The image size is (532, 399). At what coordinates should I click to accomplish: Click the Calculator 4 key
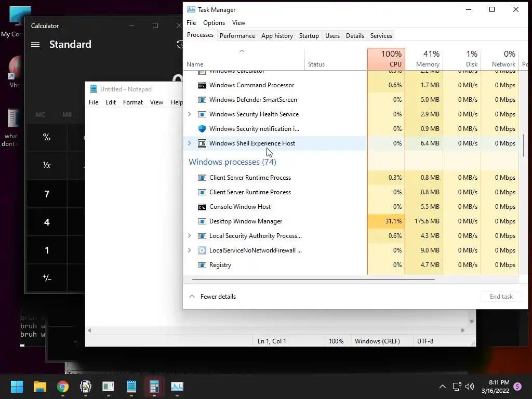pyautogui.click(x=47, y=222)
